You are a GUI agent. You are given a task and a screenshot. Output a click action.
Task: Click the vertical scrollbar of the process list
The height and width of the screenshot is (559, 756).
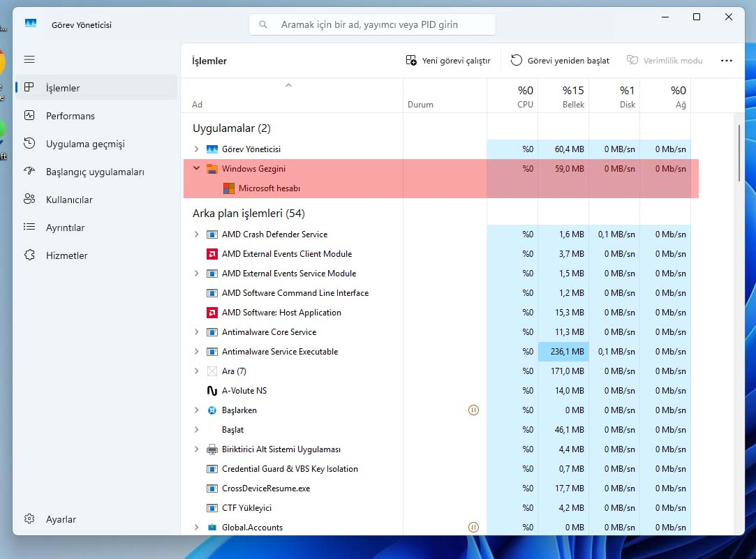739,154
